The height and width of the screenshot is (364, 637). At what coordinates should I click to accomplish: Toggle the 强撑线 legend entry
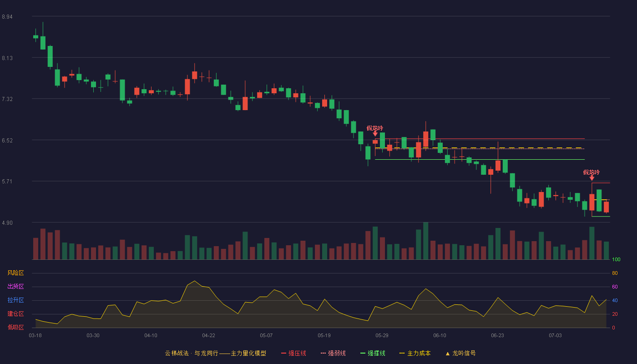[373, 353]
